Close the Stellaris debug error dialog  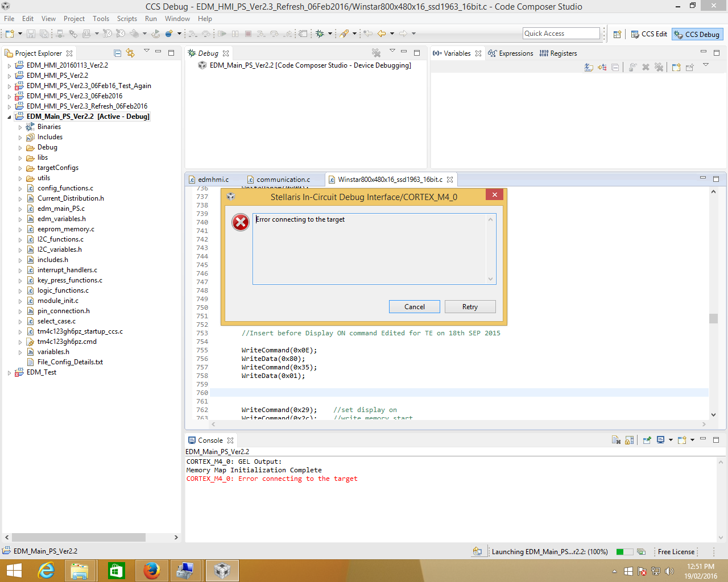point(495,195)
